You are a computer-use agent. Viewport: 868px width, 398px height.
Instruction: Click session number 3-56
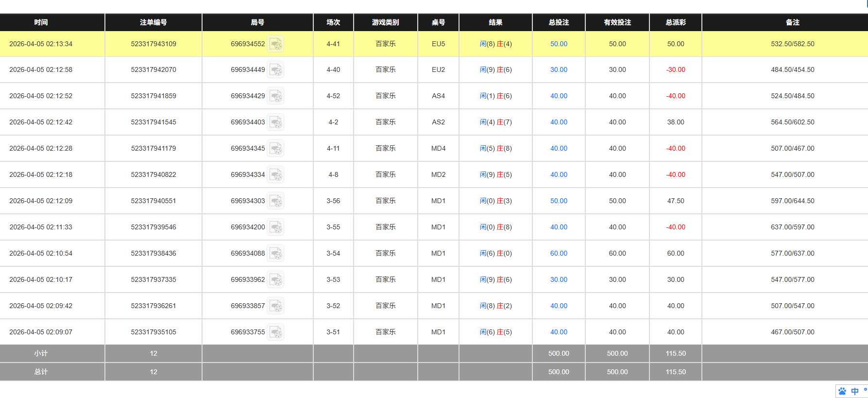(x=333, y=201)
